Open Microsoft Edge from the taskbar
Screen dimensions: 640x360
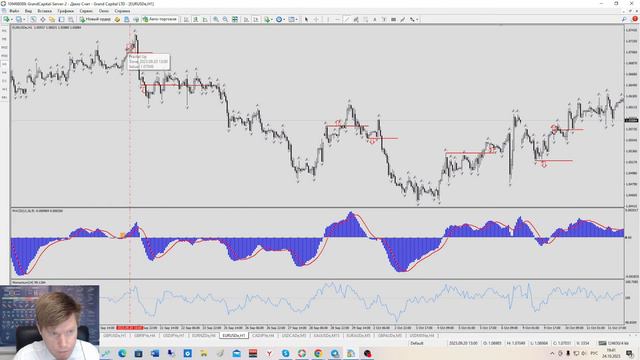pyautogui.click(x=122, y=353)
